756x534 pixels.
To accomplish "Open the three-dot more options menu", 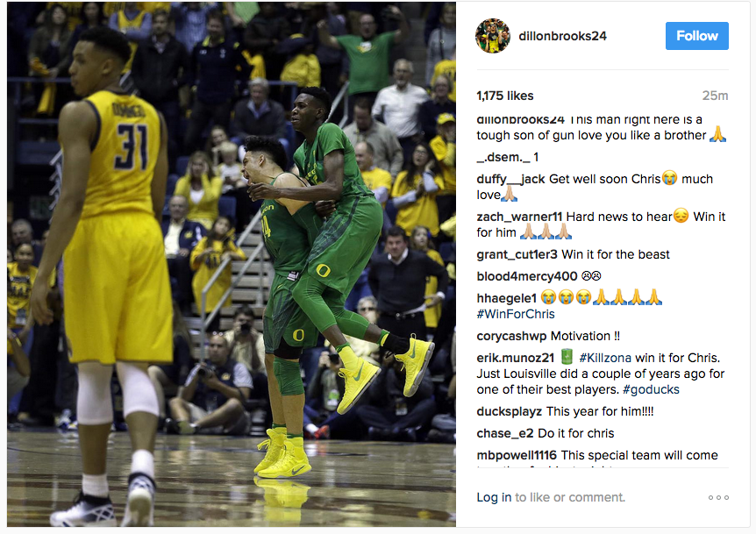I will point(718,497).
